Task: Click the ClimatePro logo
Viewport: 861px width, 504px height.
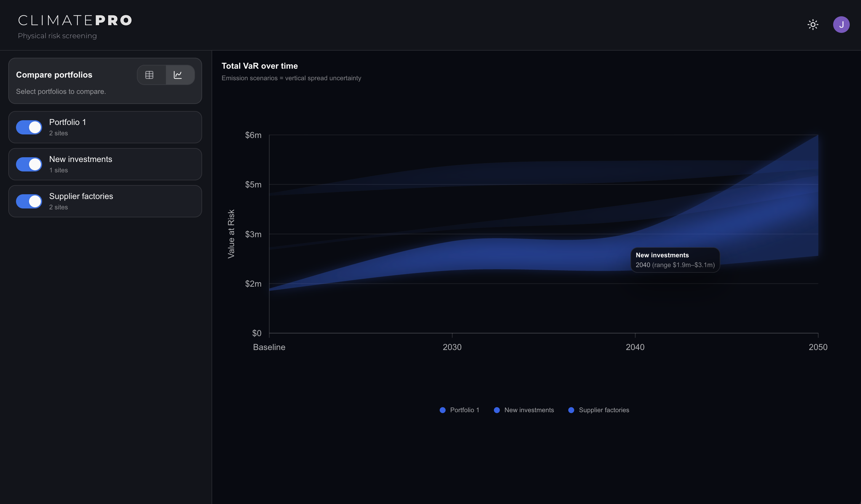Action: click(x=75, y=20)
